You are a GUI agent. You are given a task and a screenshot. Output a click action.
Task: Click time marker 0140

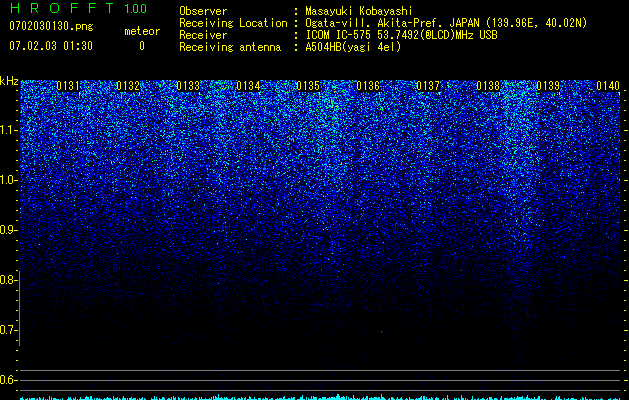point(608,86)
